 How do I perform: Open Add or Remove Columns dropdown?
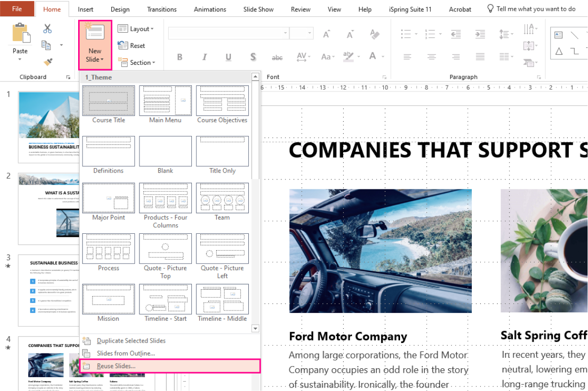click(506, 57)
